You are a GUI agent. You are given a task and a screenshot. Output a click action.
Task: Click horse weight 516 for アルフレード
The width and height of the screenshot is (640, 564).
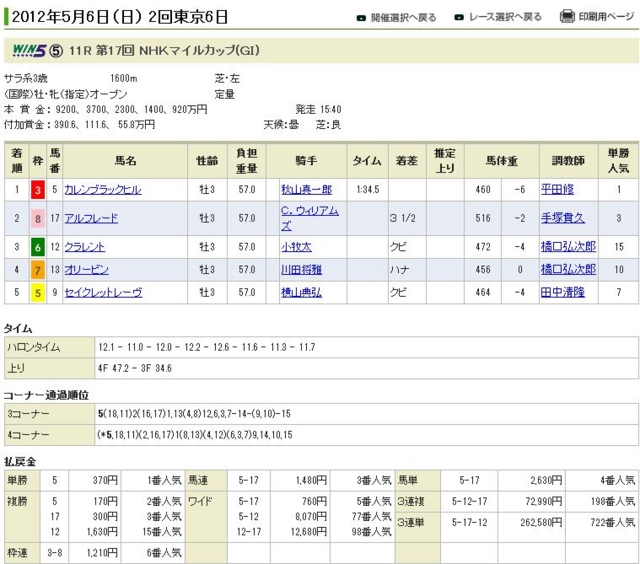483,218
